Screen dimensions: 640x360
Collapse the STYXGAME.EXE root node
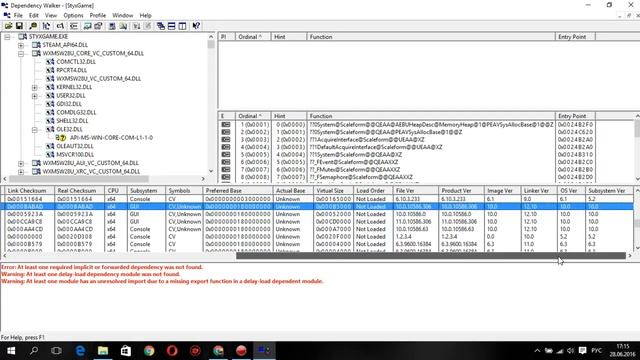pos(7,37)
